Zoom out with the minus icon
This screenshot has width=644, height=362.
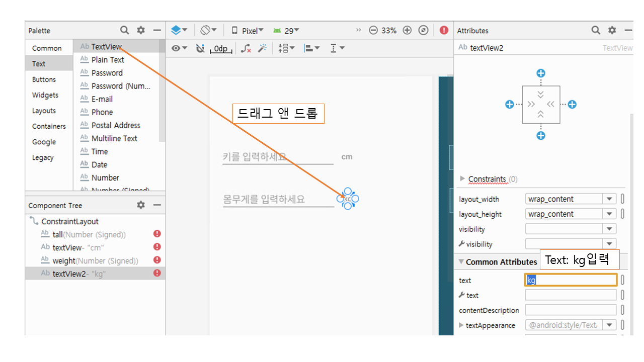coord(373,30)
